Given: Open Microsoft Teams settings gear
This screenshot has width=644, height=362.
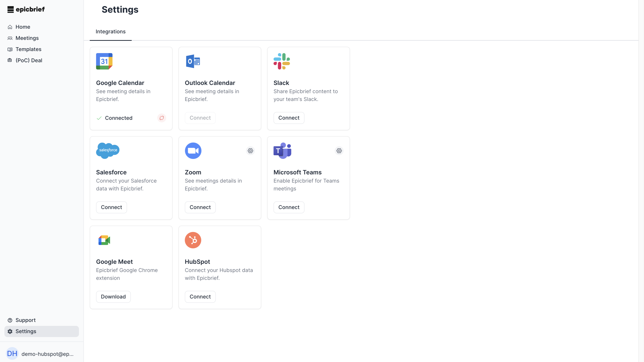Looking at the screenshot, I should pyautogui.click(x=339, y=151).
